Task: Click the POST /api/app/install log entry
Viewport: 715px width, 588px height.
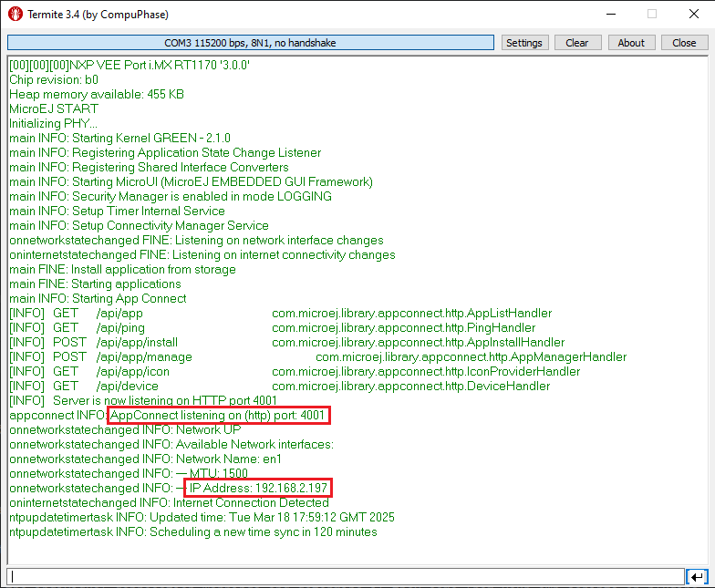Action: point(93,343)
